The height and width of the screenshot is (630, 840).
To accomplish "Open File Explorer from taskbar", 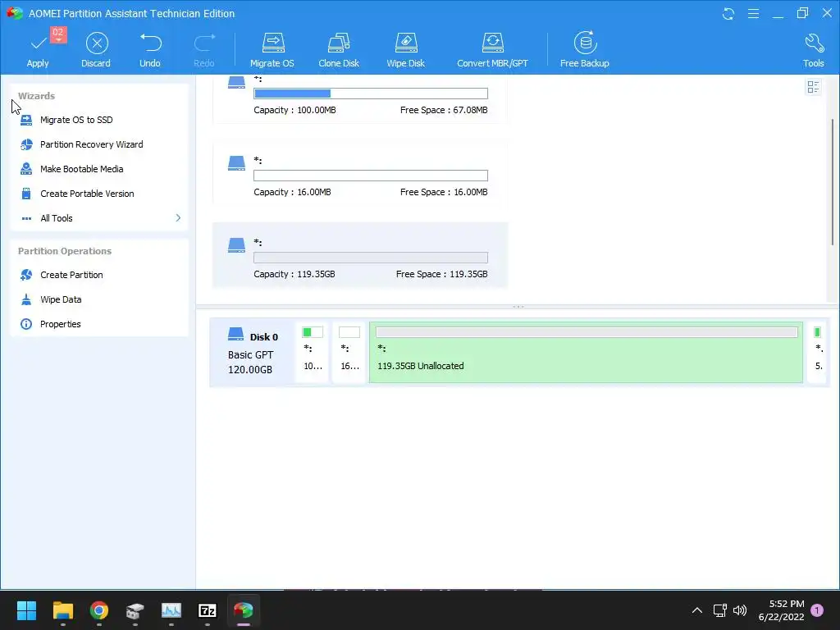I will click(x=62, y=610).
